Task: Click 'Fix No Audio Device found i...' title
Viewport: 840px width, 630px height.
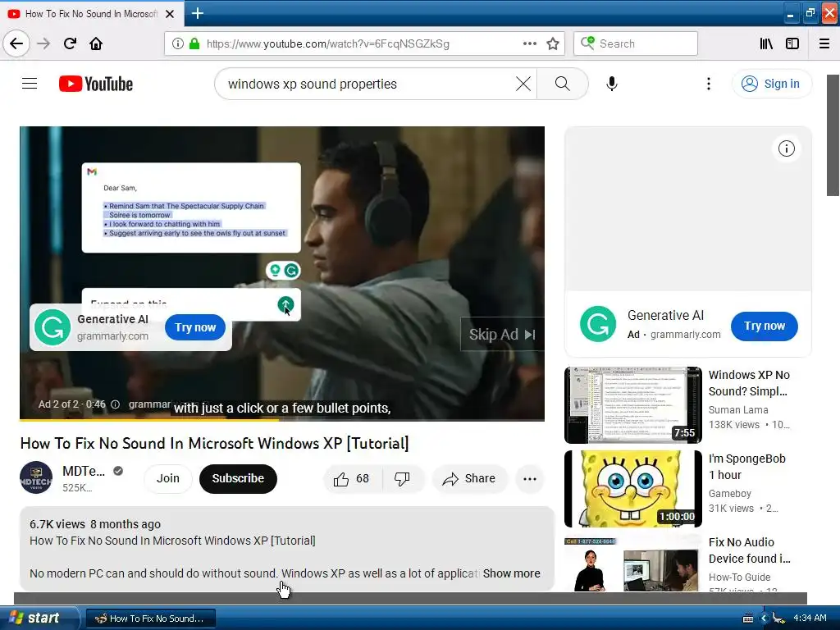Action: [750, 550]
